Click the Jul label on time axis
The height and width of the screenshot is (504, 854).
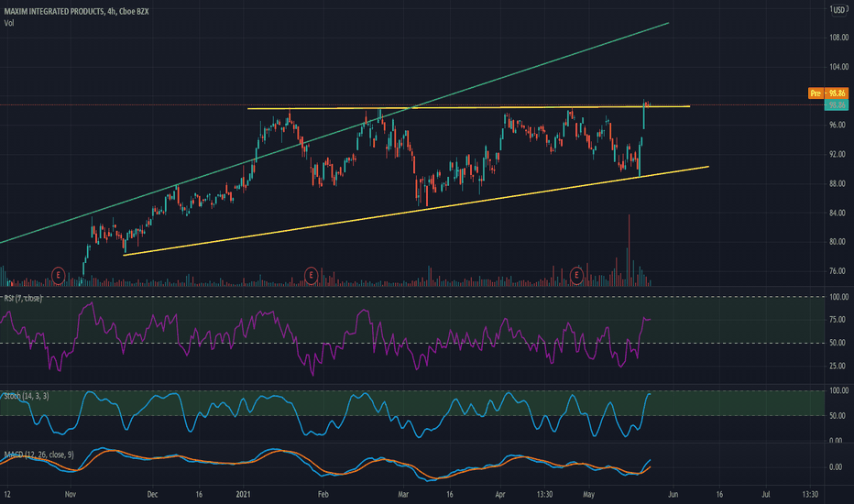click(x=766, y=494)
